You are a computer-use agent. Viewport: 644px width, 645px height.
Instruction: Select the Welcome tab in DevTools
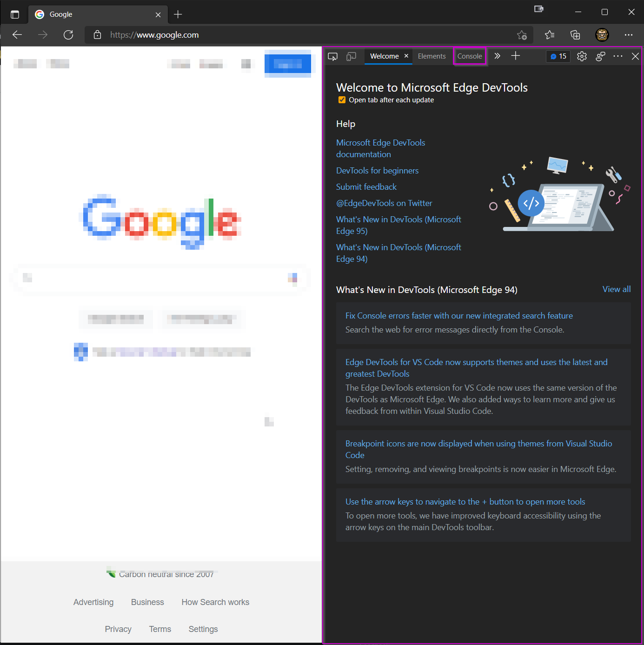coord(384,56)
